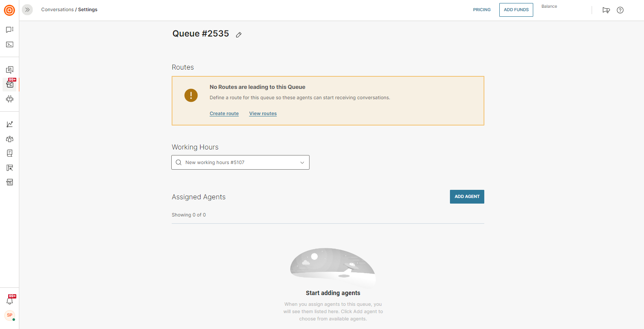Open the megaphone announcements icon
Viewport: 644px width, 329px height.
coord(606,10)
